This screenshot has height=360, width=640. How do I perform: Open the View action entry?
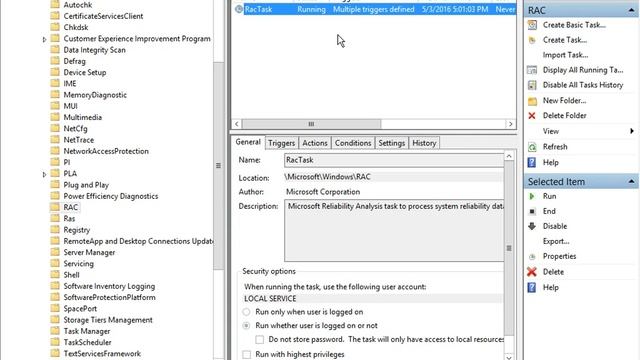click(x=551, y=131)
